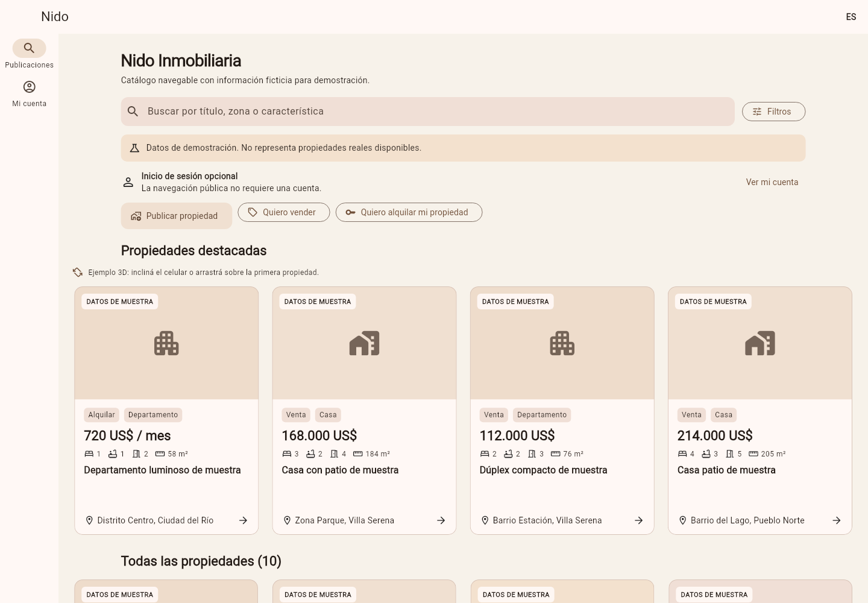The width and height of the screenshot is (868, 603).
Task: Open the Filtros button
Action: coord(773,112)
